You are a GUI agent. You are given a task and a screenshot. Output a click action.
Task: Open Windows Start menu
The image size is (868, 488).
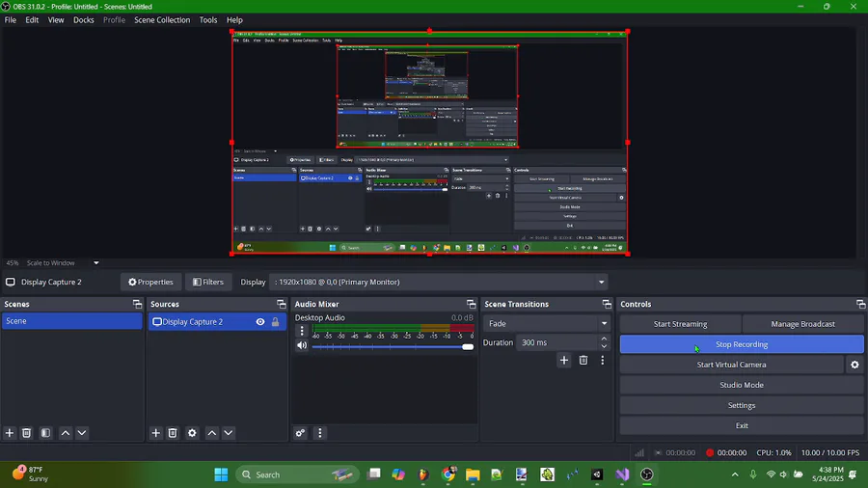point(221,474)
